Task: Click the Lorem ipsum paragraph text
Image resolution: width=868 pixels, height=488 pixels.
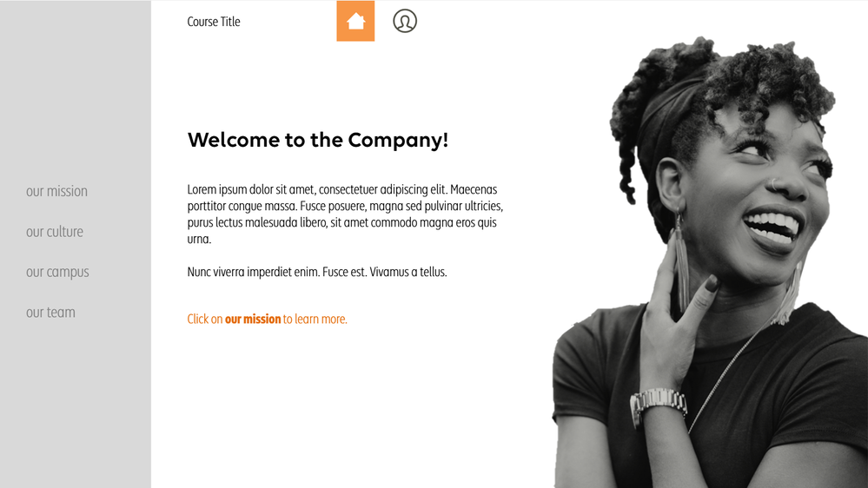Action: [345, 214]
